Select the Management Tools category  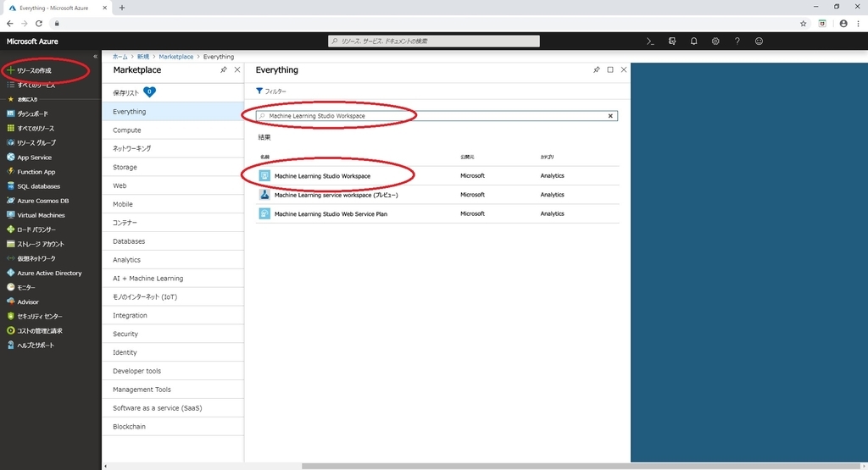click(173, 390)
